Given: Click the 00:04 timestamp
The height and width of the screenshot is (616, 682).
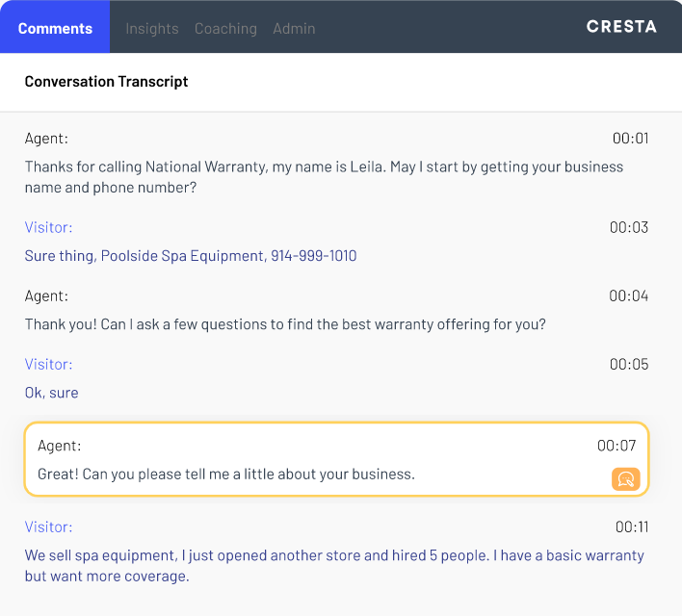Looking at the screenshot, I should click(629, 295).
